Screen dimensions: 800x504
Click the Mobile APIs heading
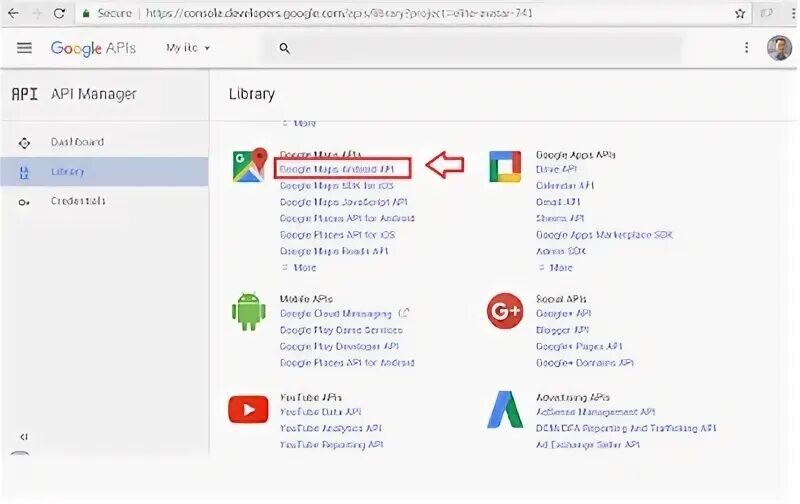pyautogui.click(x=306, y=298)
